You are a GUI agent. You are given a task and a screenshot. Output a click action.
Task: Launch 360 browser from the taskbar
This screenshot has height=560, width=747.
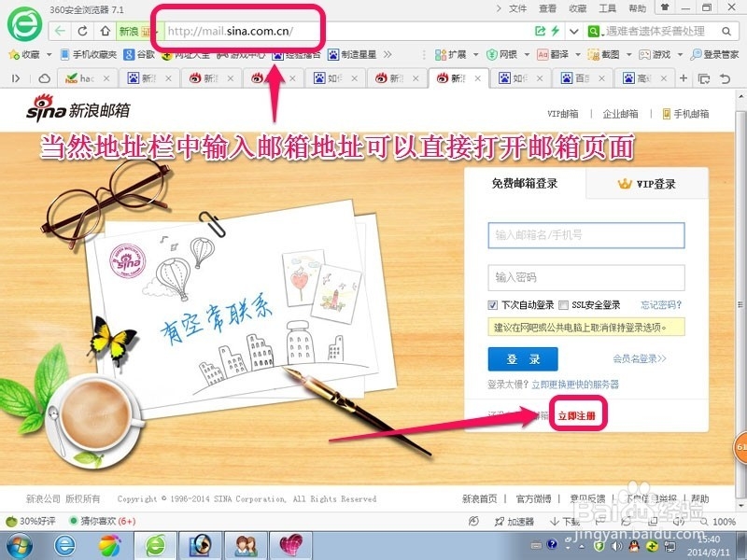(x=154, y=548)
